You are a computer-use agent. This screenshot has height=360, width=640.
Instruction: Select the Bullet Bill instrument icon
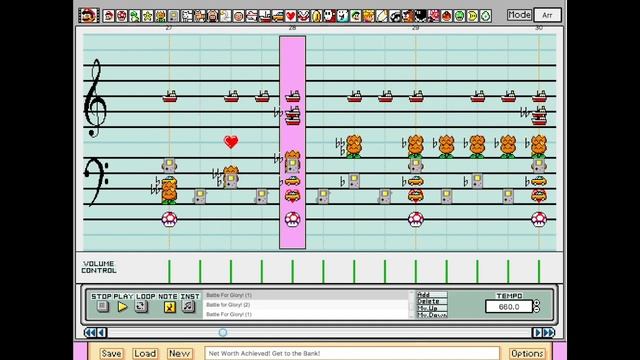(395, 16)
